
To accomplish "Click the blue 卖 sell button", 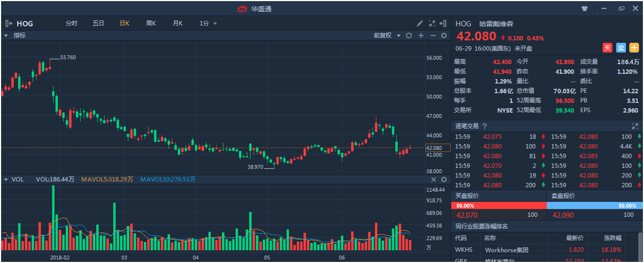I will coord(620,48).
